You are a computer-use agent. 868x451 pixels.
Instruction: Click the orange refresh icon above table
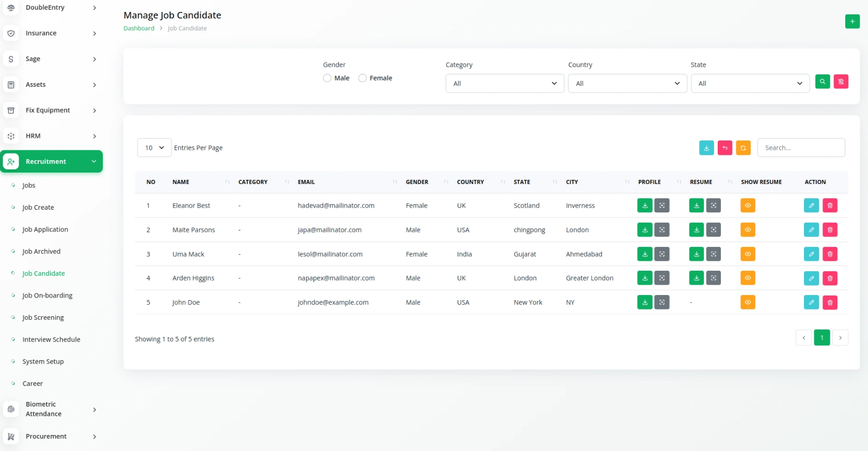743,148
